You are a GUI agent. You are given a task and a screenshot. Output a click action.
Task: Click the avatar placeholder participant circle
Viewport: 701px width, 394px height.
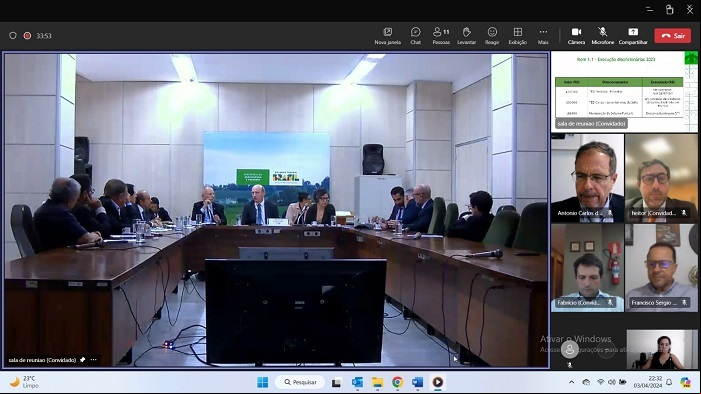point(570,350)
